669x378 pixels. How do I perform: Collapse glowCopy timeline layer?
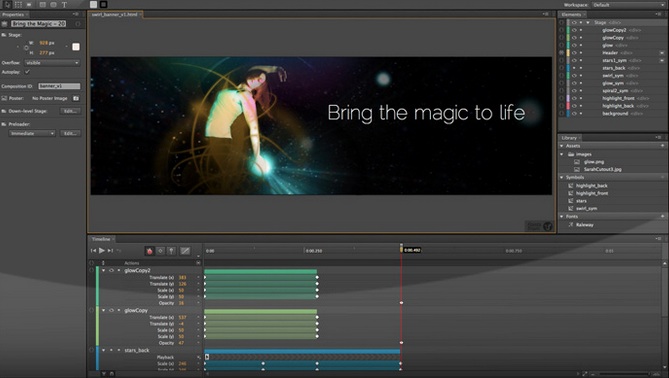coord(103,311)
